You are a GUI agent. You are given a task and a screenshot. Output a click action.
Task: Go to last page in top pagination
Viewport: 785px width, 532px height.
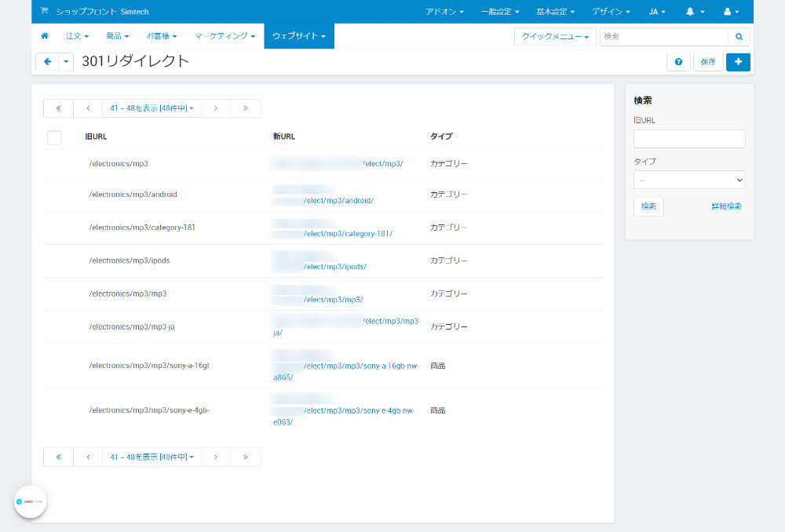click(245, 108)
